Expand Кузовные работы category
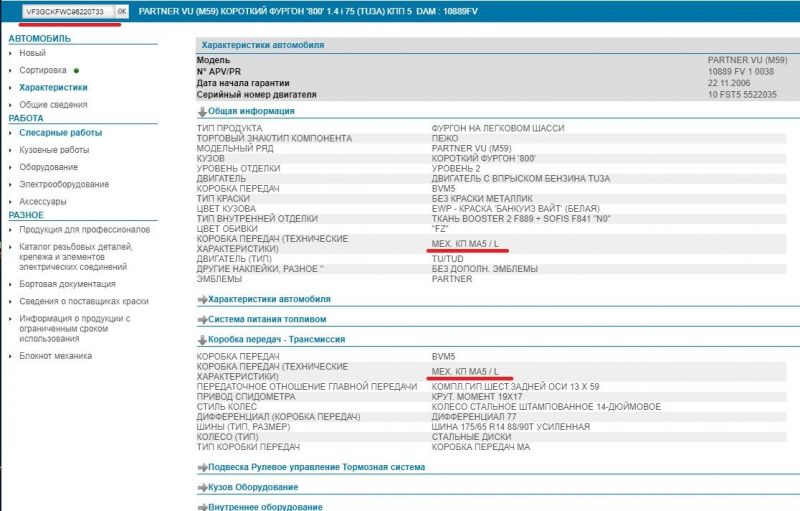 click(x=54, y=150)
